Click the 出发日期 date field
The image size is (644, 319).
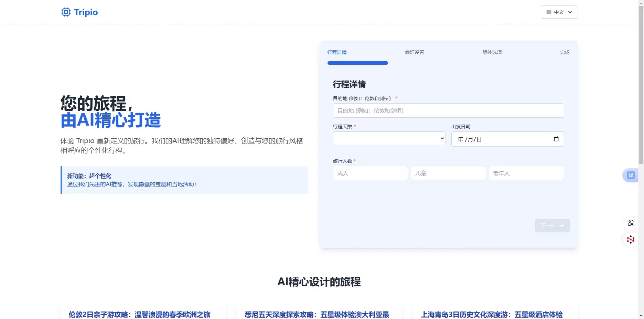(x=507, y=139)
